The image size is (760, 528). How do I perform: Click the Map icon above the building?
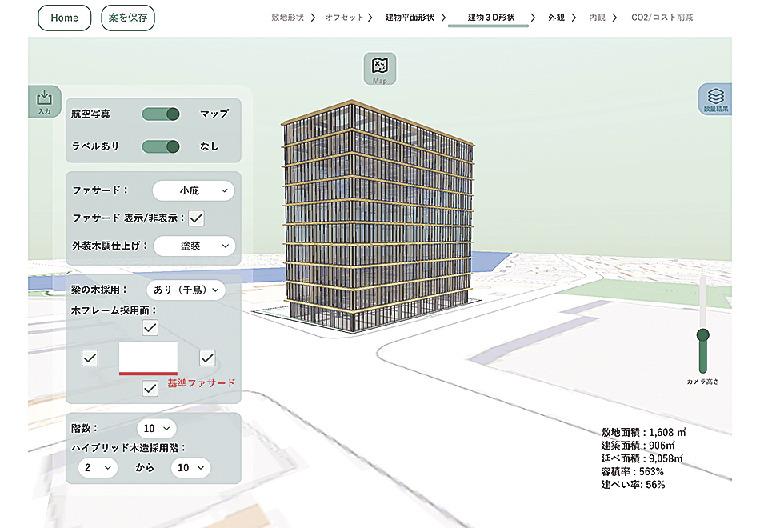381,69
